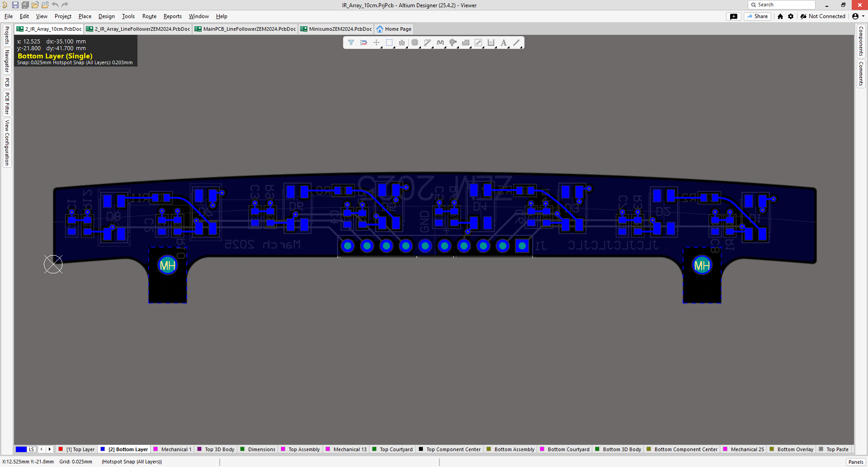868x467 pixels.
Task: Go to the home icon in the top bar
Action: pyautogui.click(x=780, y=16)
